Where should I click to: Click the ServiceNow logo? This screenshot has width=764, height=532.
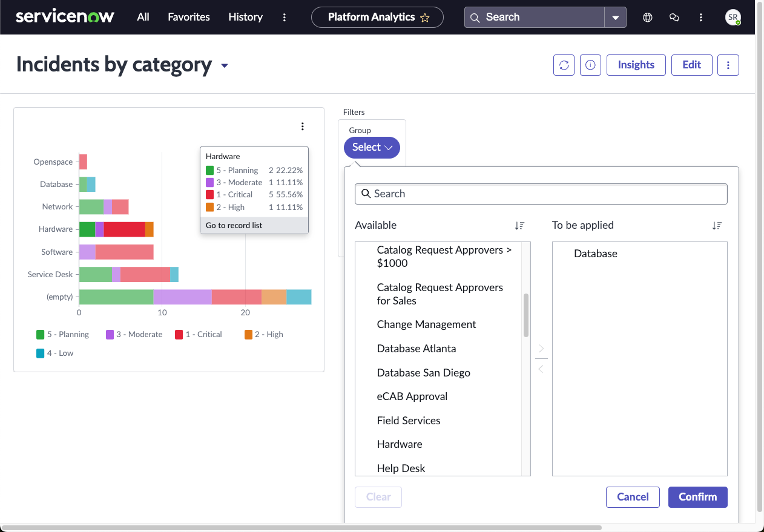coord(65,17)
